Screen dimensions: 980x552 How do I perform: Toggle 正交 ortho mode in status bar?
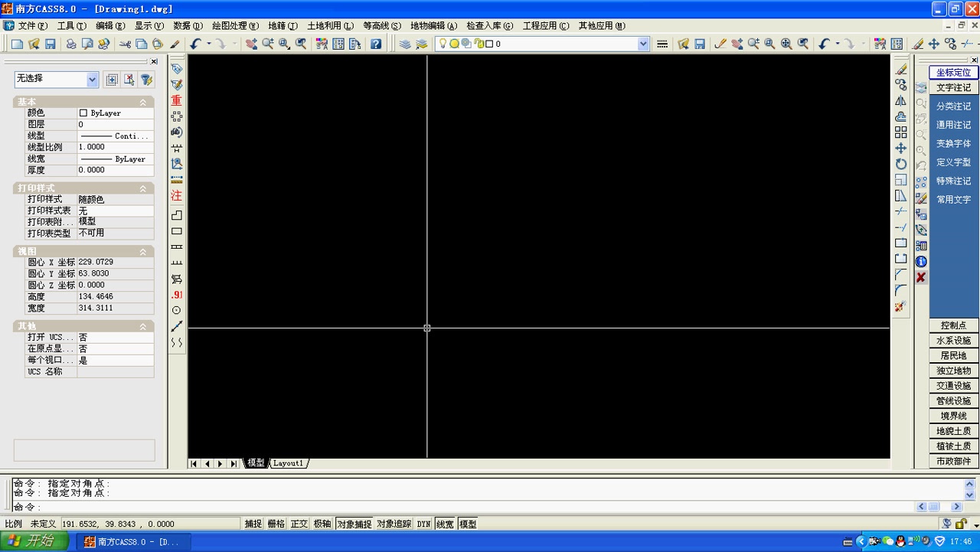299,524
